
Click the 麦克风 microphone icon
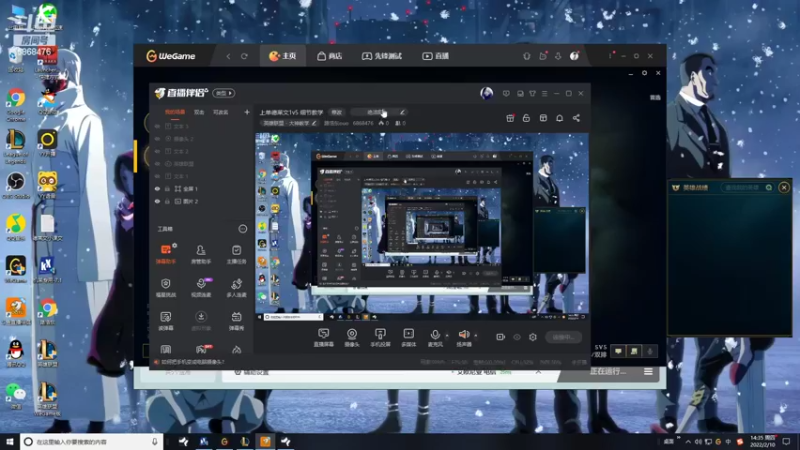(435, 337)
